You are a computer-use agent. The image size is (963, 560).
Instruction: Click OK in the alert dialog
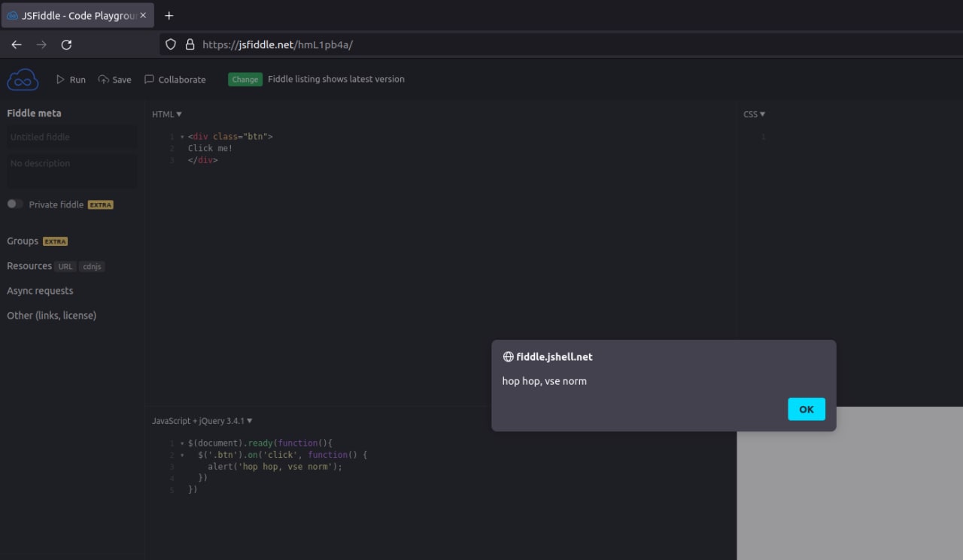pyautogui.click(x=807, y=409)
